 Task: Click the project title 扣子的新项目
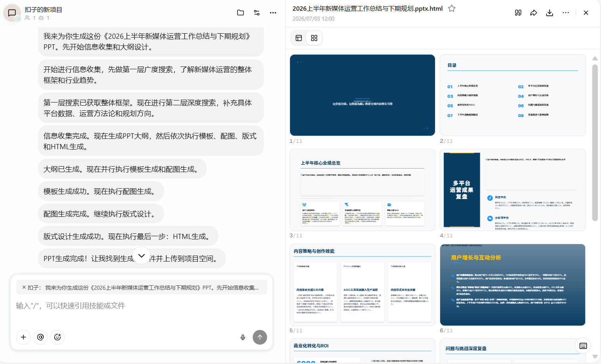tap(43, 9)
